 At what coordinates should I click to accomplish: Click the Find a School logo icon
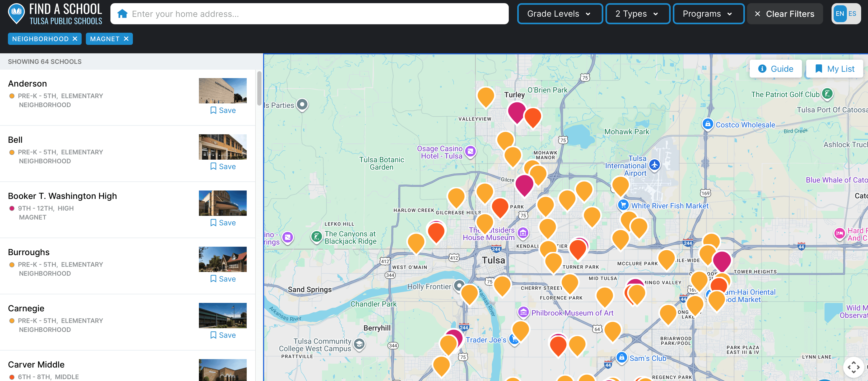click(x=16, y=13)
